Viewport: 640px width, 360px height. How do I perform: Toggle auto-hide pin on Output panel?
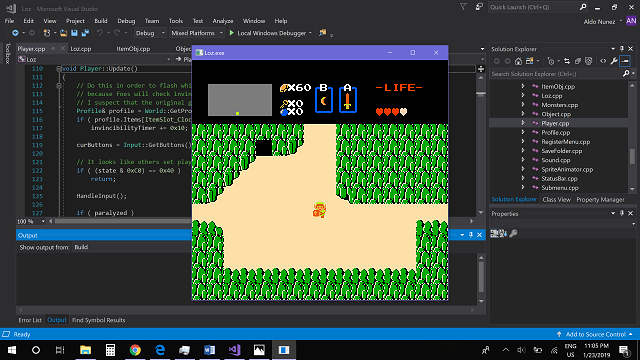point(471,235)
